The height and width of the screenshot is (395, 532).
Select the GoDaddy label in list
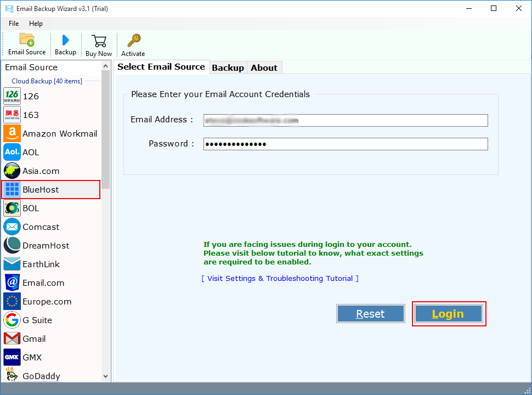41,376
